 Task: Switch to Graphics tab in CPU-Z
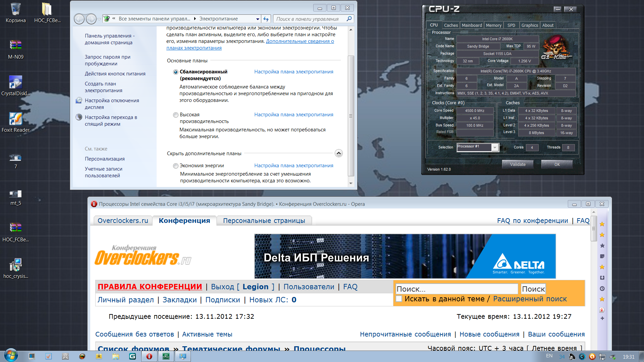tap(530, 25)
